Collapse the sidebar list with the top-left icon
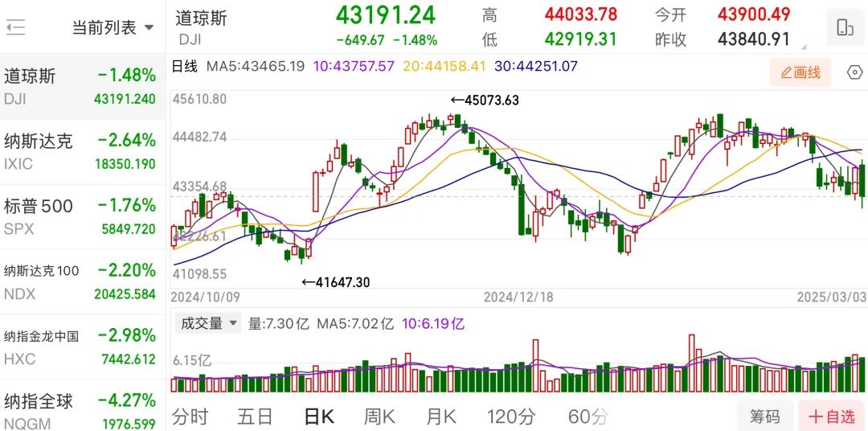Viewport: 868px width, 431px height. (x=16, y=28)
